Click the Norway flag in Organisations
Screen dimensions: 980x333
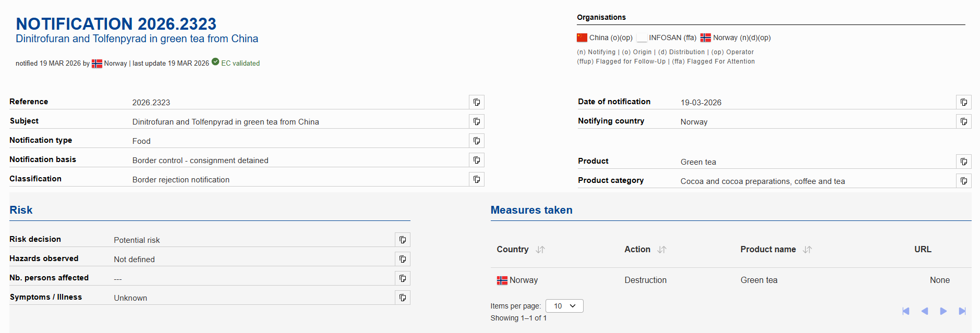coord(706,38)
